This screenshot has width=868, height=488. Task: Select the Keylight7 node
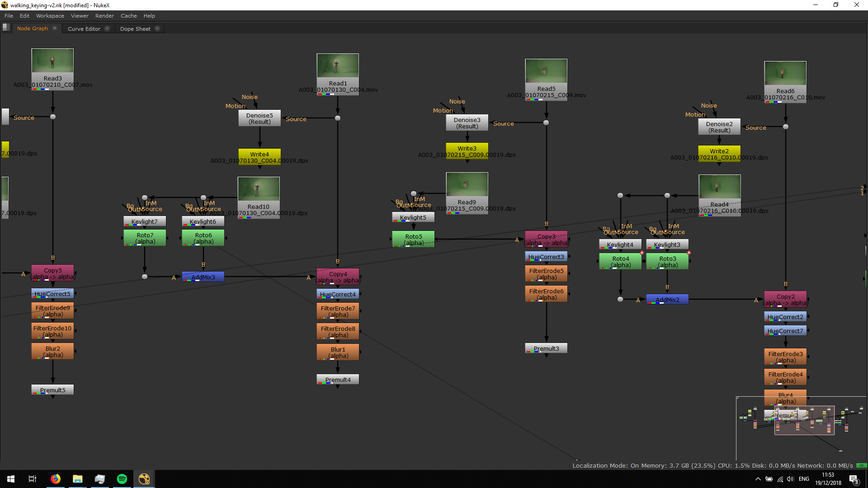point(145,221)
